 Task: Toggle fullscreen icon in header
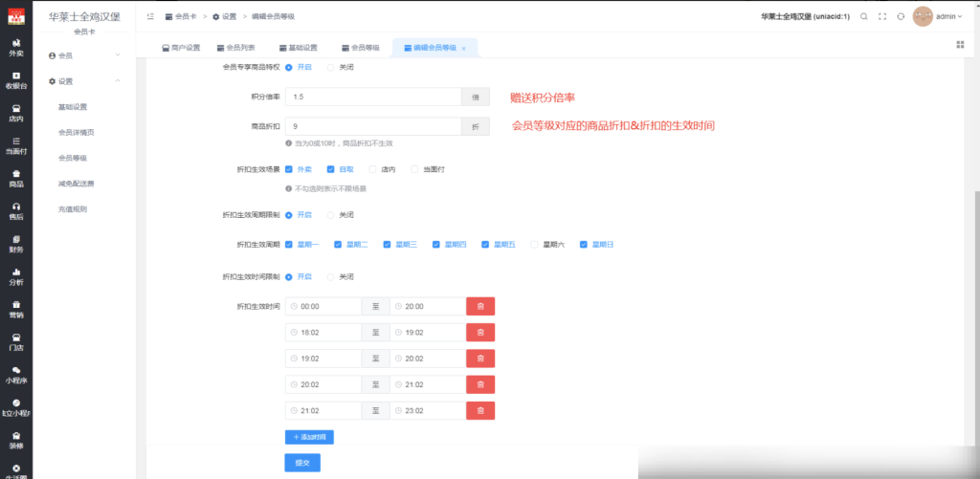(x=882, y=17)
